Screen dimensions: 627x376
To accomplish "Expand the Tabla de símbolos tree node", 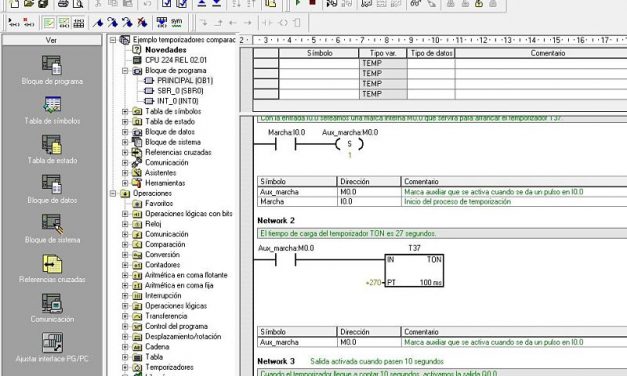I will pyautogui.click(x=125, y=111).
